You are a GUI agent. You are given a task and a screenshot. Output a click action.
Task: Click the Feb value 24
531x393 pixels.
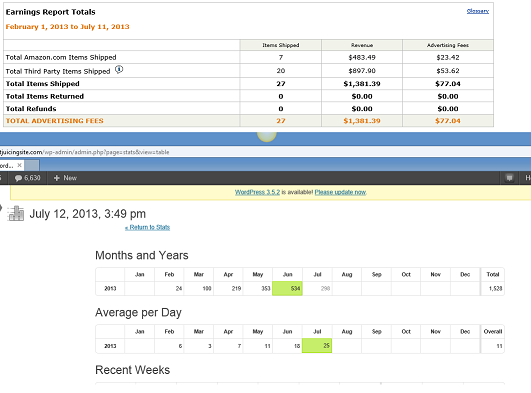tap(169, 288)
